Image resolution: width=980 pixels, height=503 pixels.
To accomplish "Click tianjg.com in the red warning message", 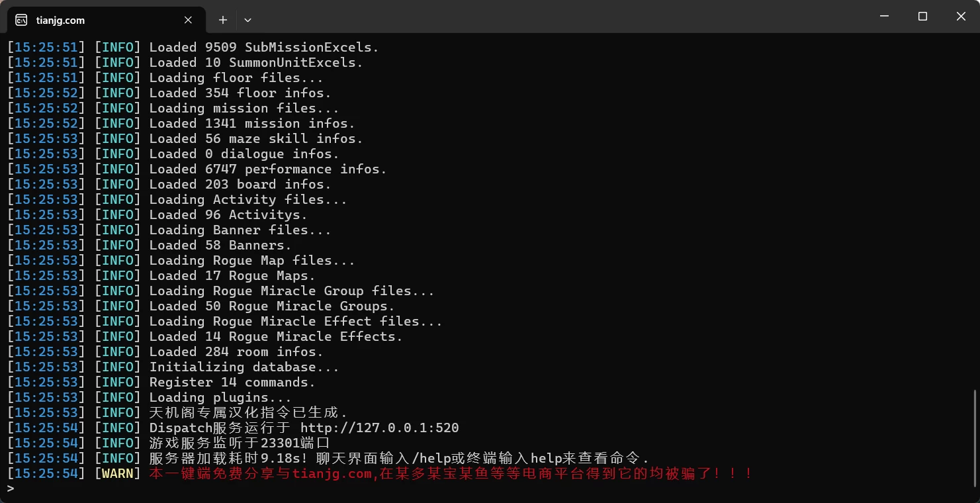I will pyautogui.click(x=332, y=473).
